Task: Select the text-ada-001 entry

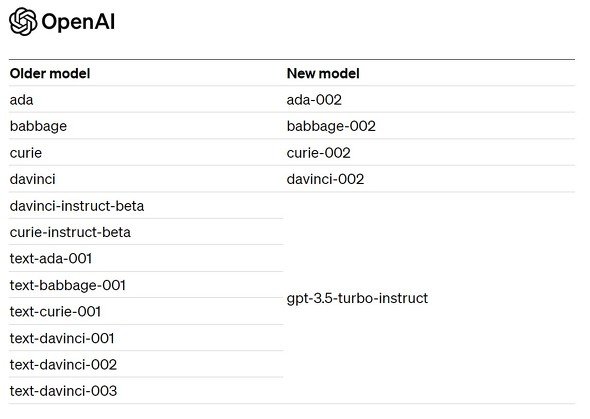Action: (x=51, y=259)
